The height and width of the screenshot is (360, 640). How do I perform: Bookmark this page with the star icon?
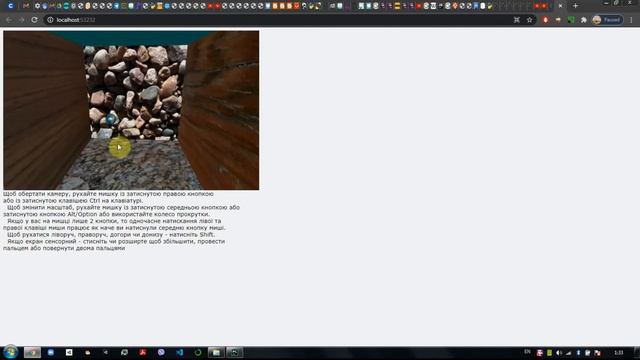pos(529,20)
